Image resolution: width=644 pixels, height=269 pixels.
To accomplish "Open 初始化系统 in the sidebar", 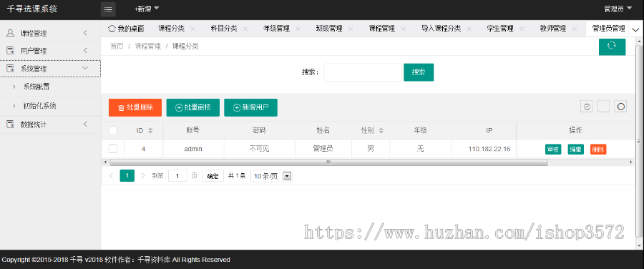I will click(x=39, y=106).
